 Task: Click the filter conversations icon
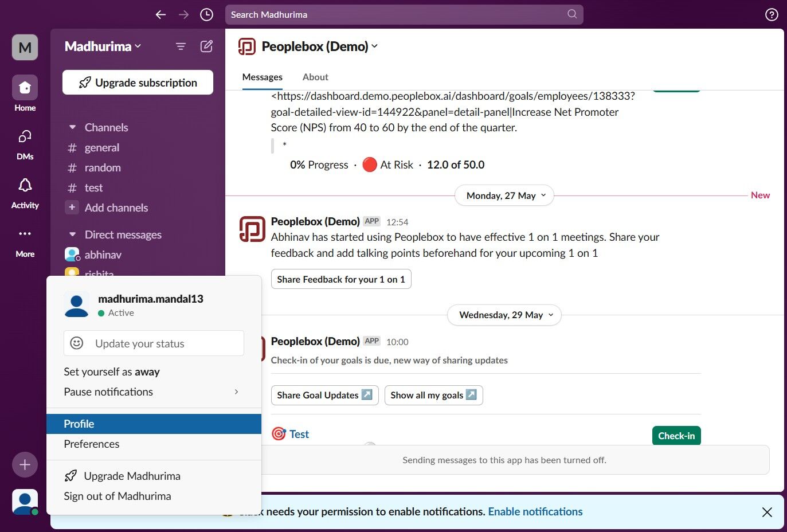click(181, 46)
